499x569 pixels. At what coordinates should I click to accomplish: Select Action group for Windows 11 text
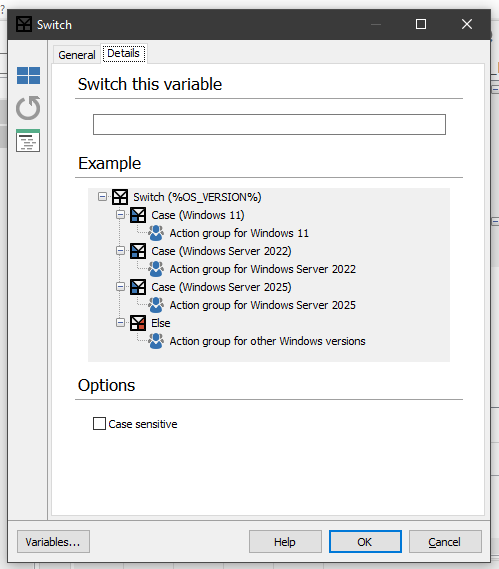239,233
